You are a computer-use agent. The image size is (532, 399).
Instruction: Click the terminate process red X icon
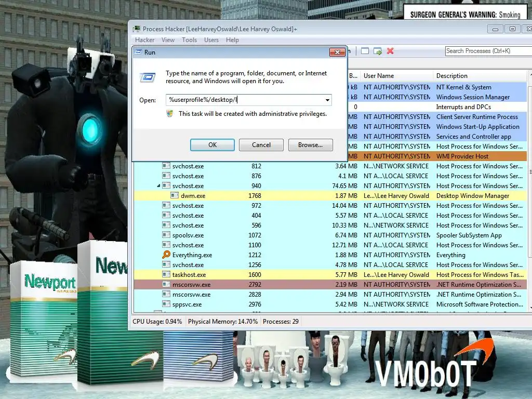390,51
